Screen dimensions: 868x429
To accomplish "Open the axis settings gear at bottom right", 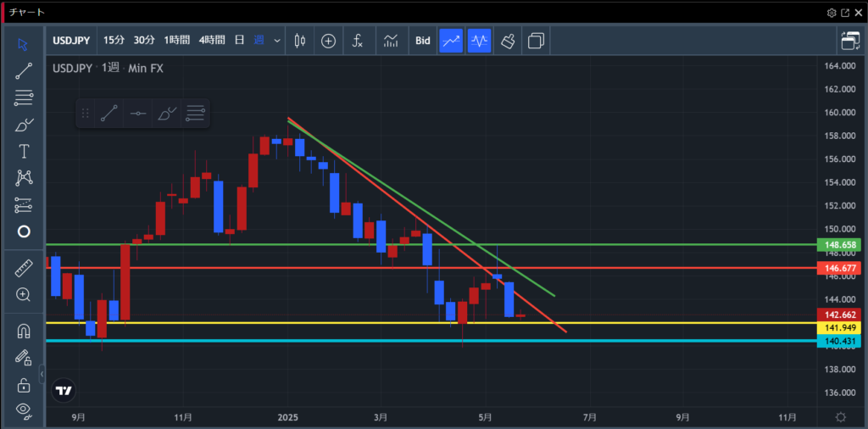I will point(841,417).
